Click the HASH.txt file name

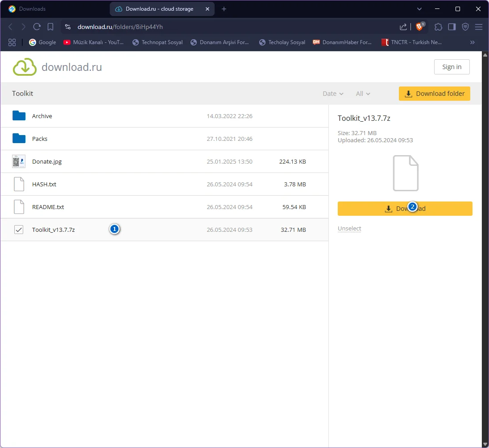point(44,184)
